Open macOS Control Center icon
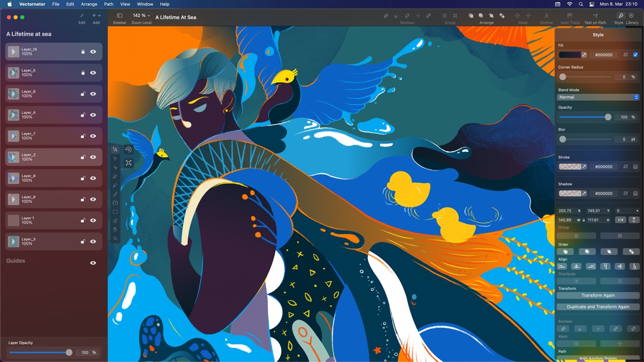 (x=592, y=4)
